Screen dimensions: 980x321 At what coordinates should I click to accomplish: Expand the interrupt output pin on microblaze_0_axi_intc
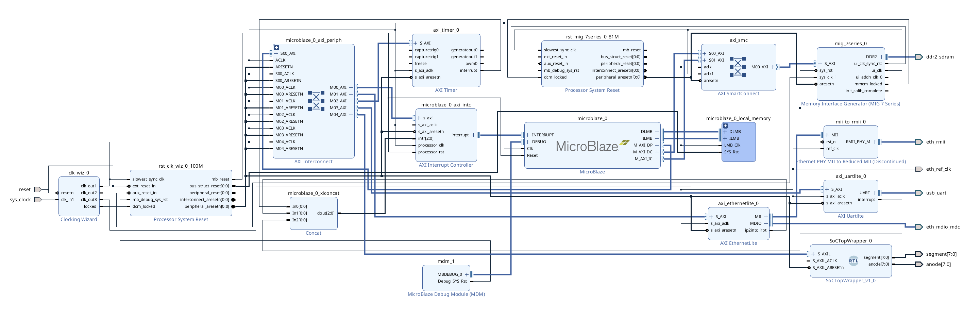(474, 135)
